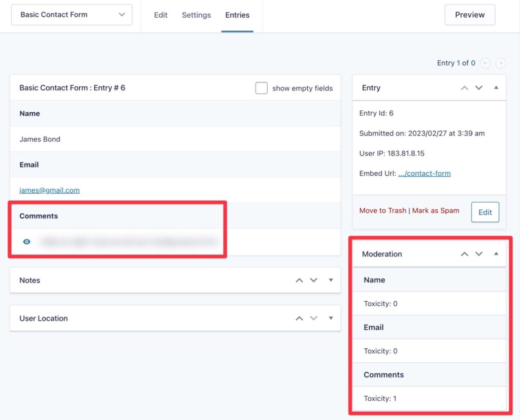Expand the Notes panel
Viewport: 520px width, 420px height.
pyautogui.click(x=331, y=280)
